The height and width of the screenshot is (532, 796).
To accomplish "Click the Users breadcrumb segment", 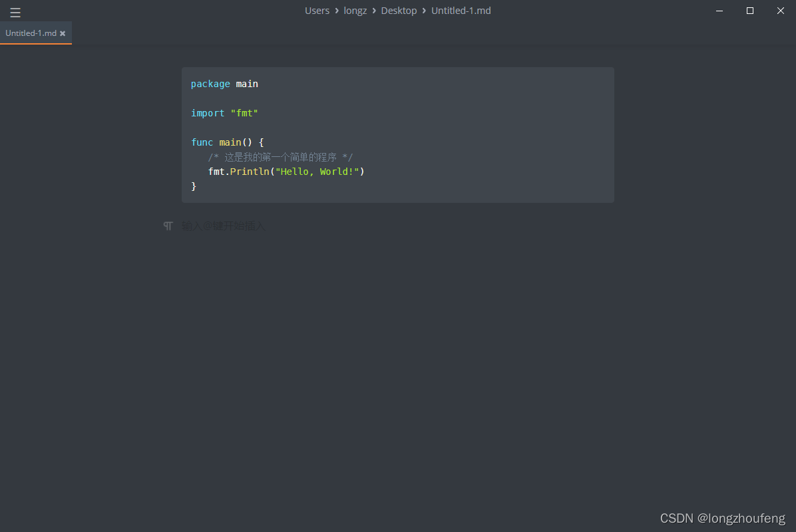I will (317, 11).
